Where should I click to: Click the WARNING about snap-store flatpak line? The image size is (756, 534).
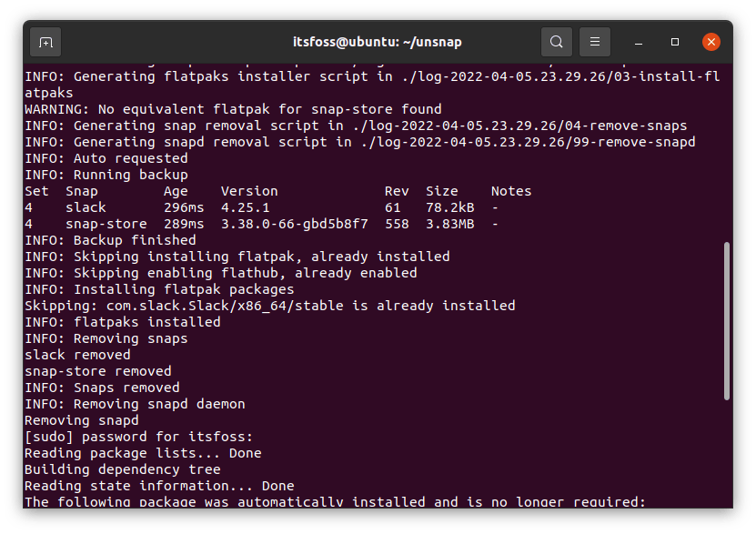[233, 109]
